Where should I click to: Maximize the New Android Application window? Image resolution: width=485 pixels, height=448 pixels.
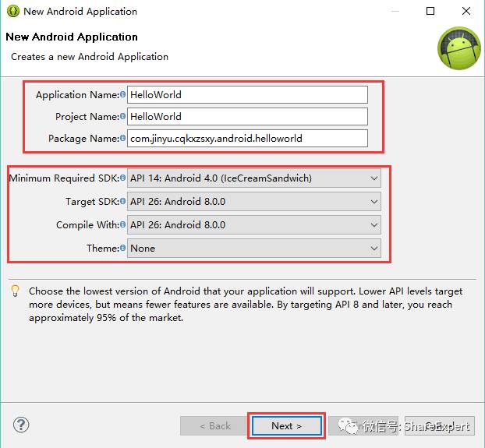click(430, 11)
